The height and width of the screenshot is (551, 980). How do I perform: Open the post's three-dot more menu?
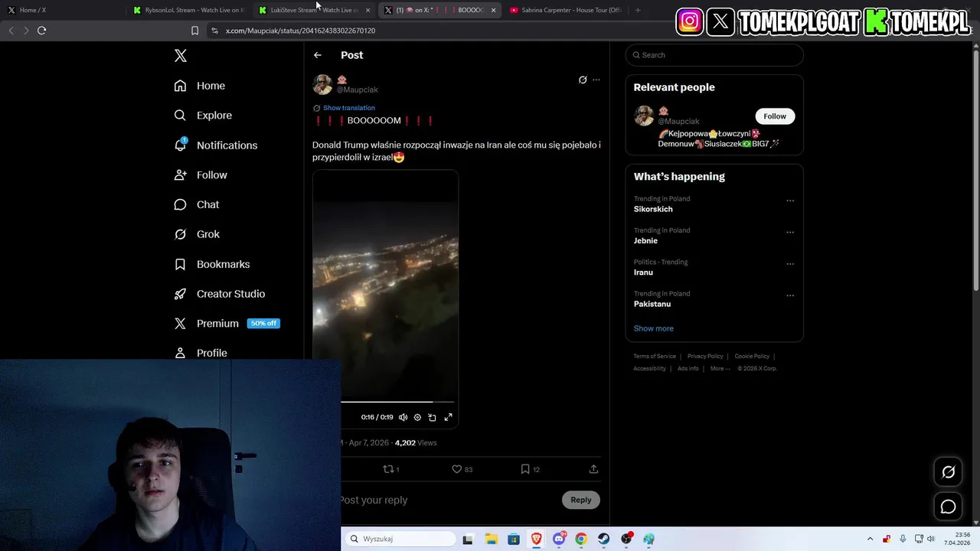pyautogui.click(x=596, y=80)
